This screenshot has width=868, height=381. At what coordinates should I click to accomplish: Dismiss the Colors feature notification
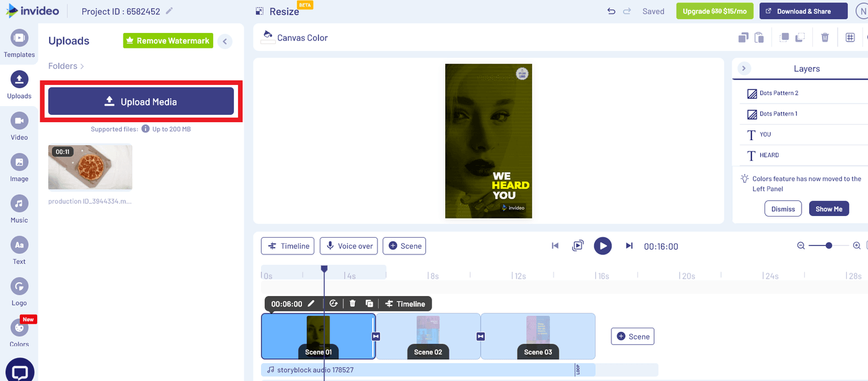tap(782, 208)
